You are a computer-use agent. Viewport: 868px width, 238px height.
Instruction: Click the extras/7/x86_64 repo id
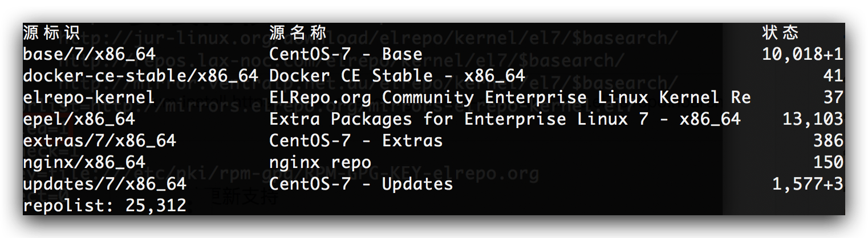click(x=99, y=141)
